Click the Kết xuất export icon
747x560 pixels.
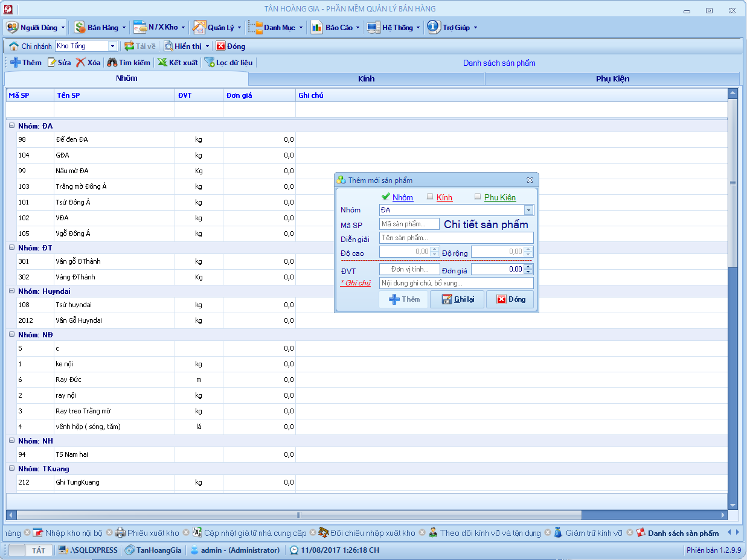tap(162, 63)
